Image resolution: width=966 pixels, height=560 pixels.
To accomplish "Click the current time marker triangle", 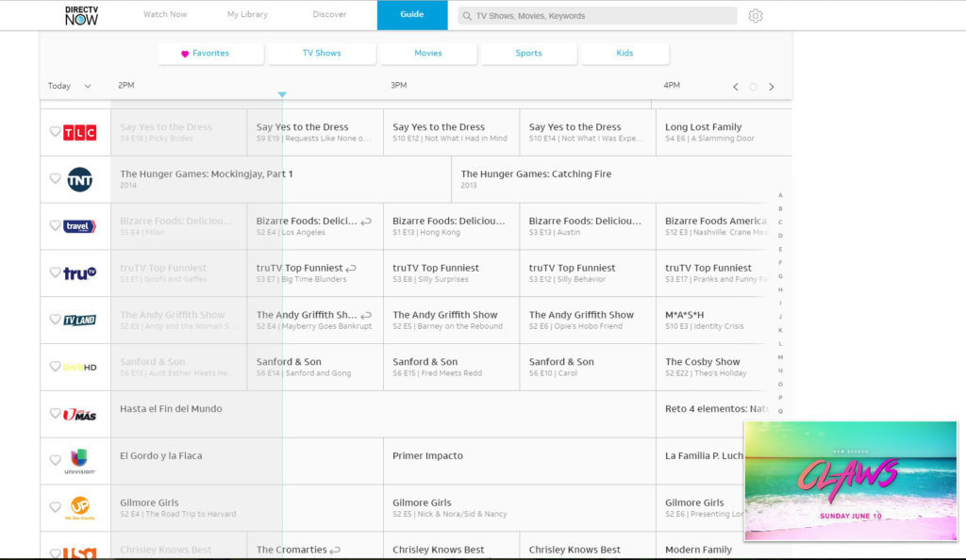I will (x=282, y=94).
